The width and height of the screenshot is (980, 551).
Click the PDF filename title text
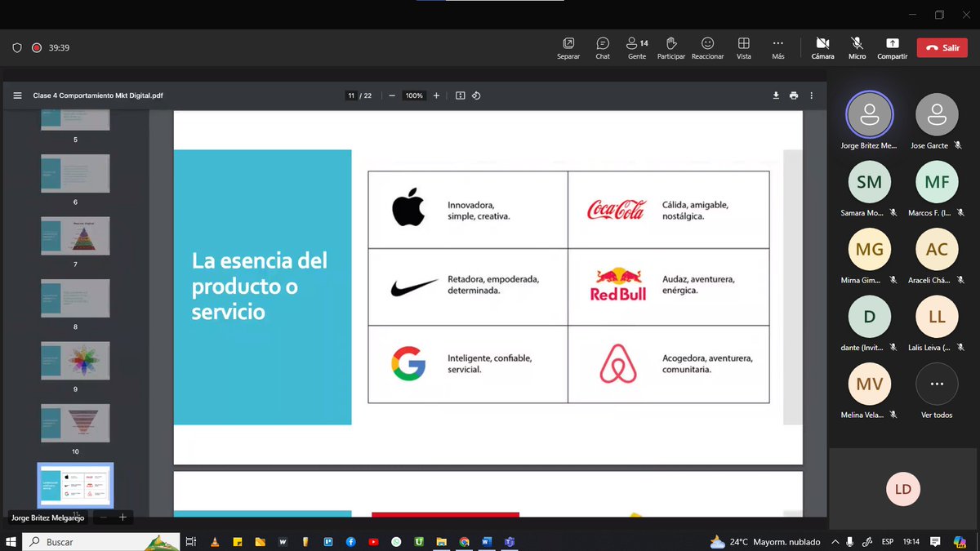98,96
